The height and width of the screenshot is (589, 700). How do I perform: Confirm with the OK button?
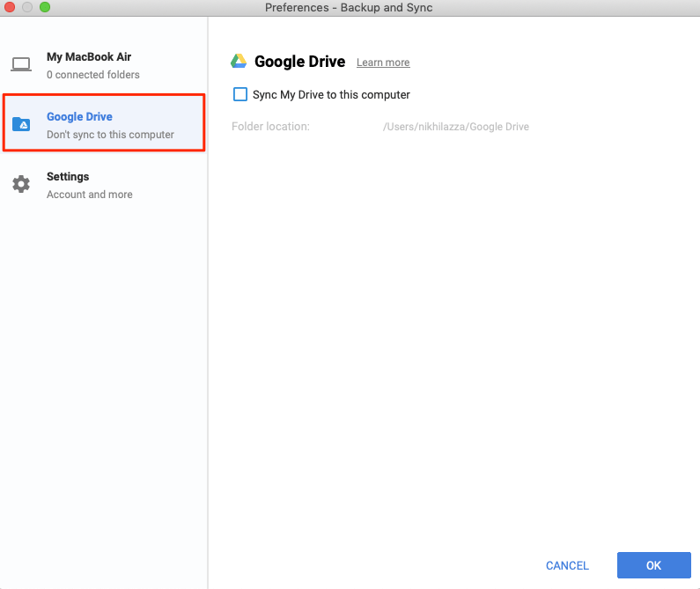point(654,565)
